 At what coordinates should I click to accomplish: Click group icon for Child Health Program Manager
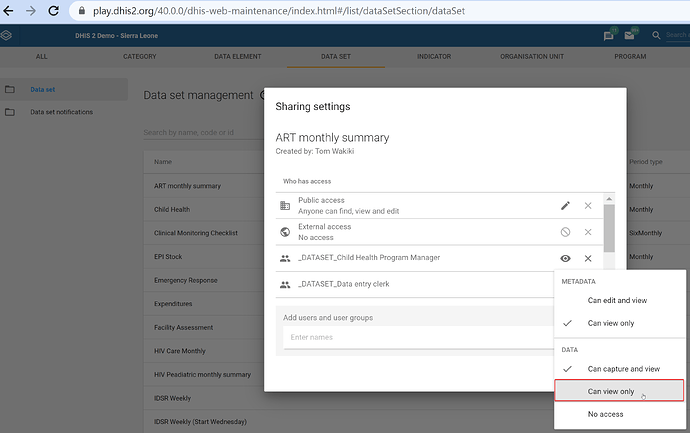pos(285,259)
